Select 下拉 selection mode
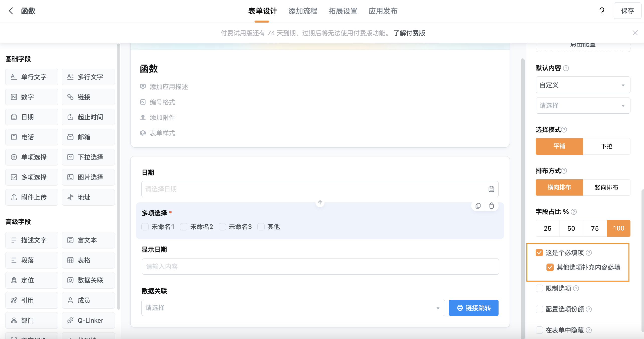Image resolution: width=644 pixels, height=339 pixels. 606,146
